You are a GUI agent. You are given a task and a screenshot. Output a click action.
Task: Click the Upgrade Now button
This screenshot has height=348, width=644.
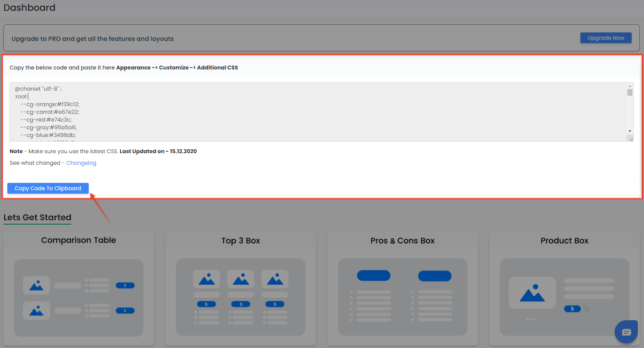click(606, 38)
